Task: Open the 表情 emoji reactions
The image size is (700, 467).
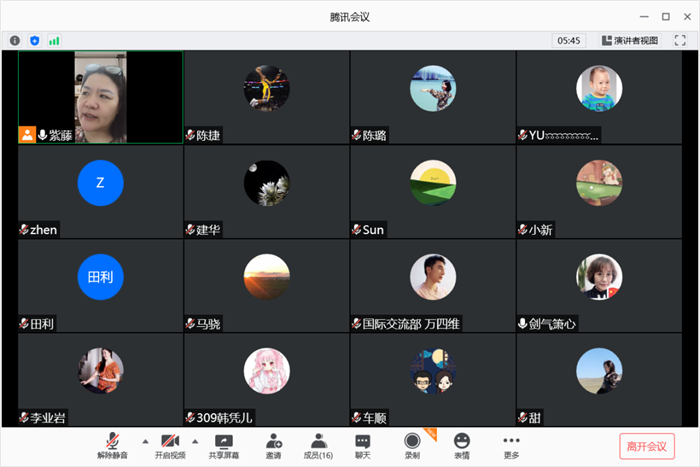Action: coord(462,444)
